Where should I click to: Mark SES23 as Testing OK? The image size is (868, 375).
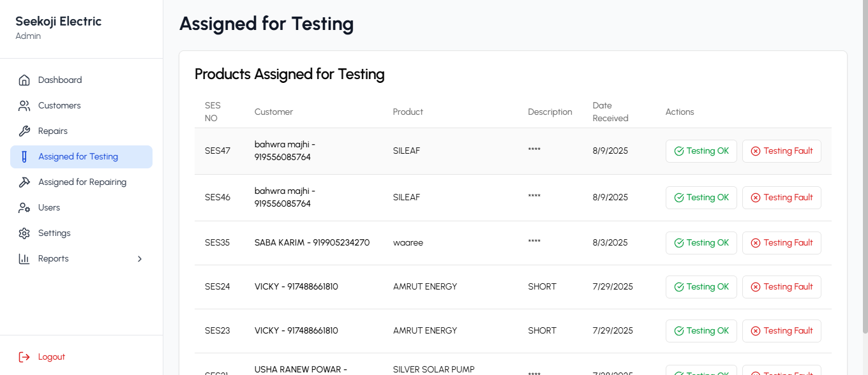pyautogui.click(x=701, y=331)
